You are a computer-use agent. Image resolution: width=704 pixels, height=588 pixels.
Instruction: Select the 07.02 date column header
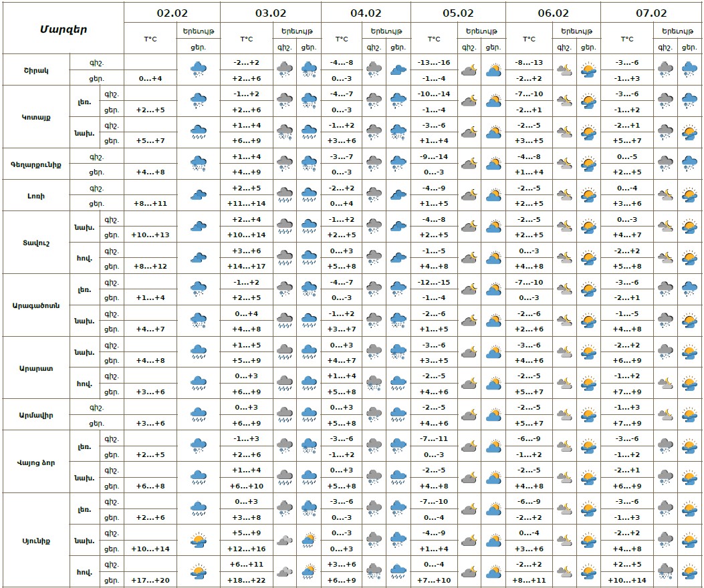[x=651, y=13]
